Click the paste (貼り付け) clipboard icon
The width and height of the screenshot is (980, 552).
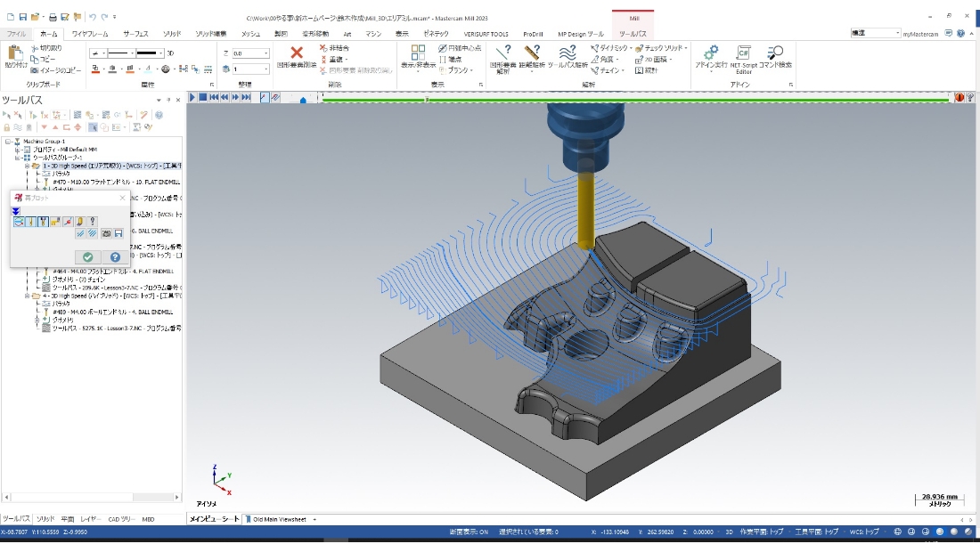tap(16, 56)
